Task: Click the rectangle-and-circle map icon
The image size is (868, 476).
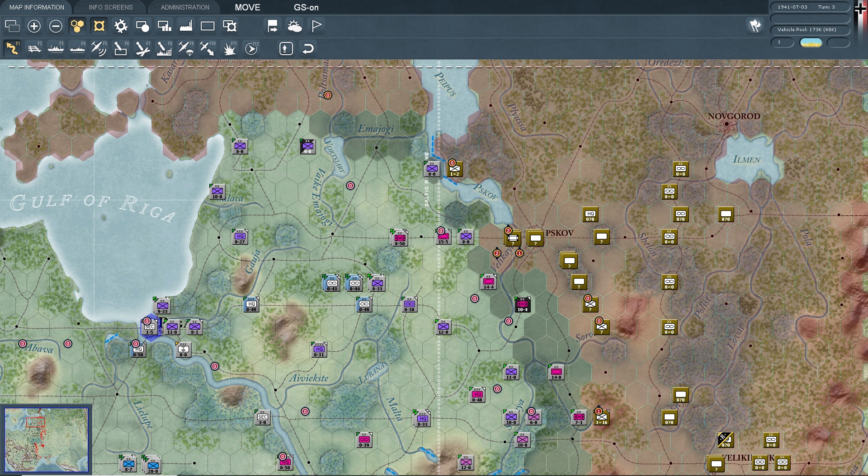Action: [x=142, y=26]
